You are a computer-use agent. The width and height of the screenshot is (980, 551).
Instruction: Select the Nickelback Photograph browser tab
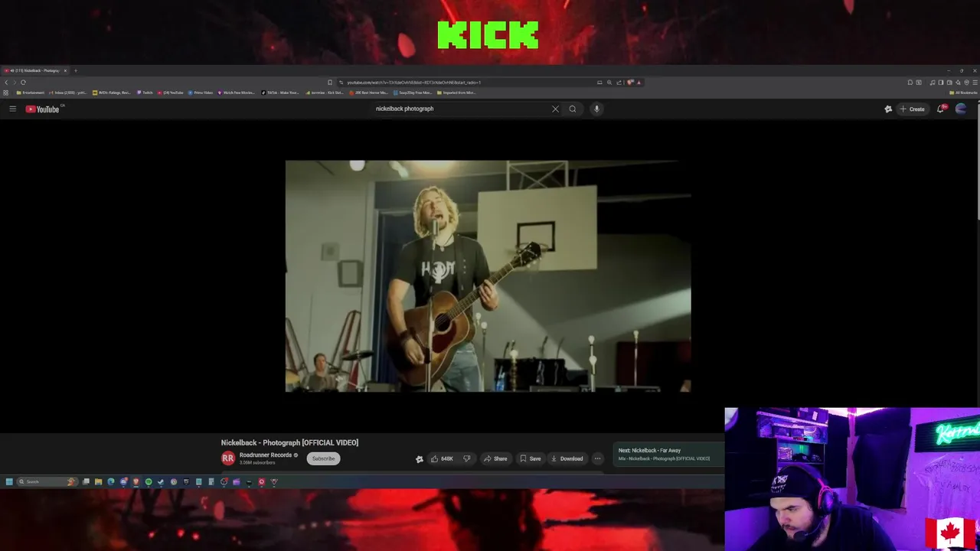[x=34, y=70]
